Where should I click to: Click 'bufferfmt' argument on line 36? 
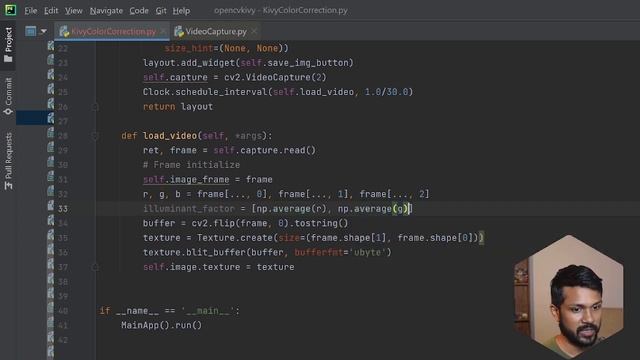(x=318, y=253)
